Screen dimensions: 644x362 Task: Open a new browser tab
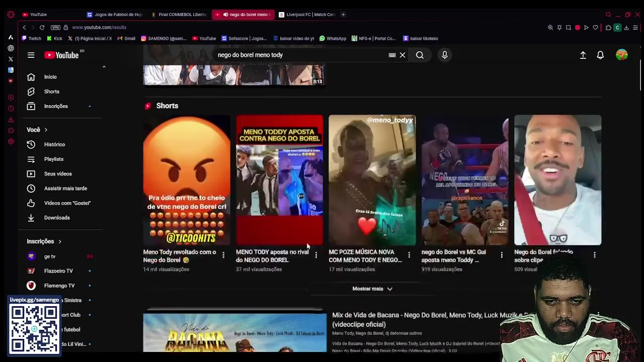tap(343, 15)
